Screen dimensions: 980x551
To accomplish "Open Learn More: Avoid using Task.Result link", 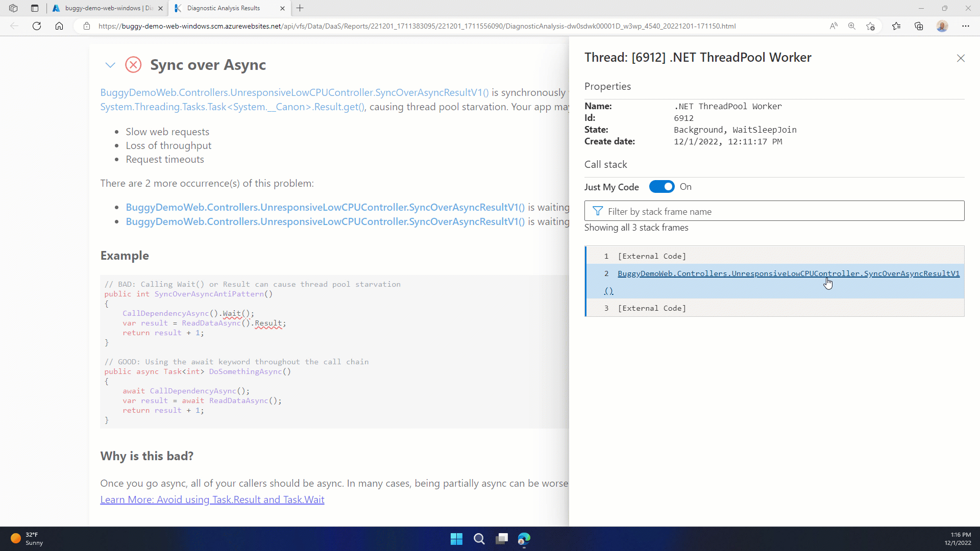I will pos(212,500).
